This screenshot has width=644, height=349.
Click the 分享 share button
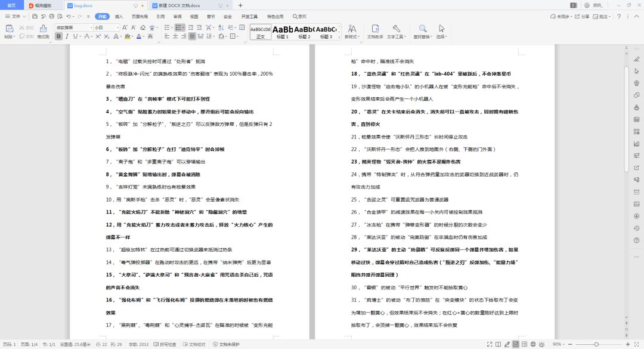pos(582,17)
